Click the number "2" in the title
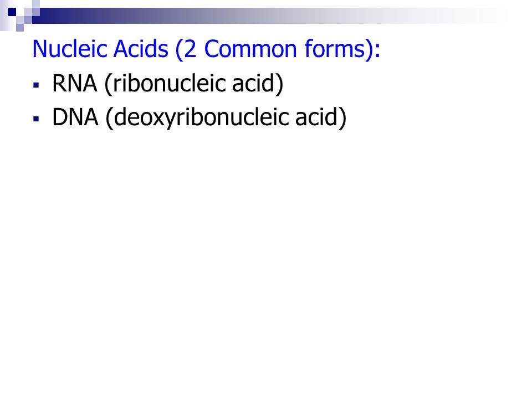Viewport: 532px width, 399px height. pos(190,49)
